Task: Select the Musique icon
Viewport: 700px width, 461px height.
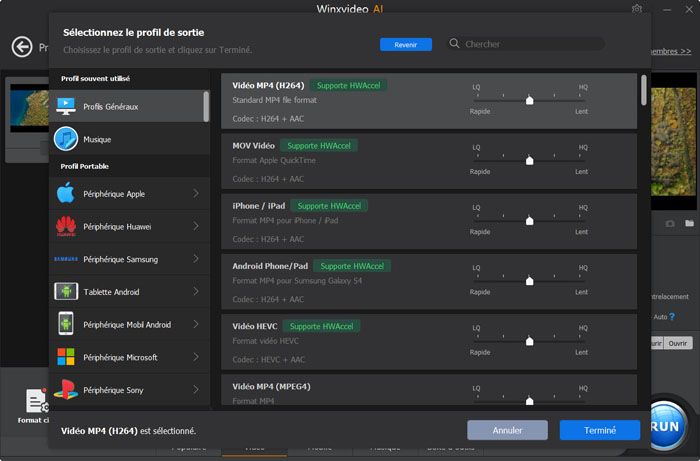Action: pyautogui.click(x=66, y=139)
